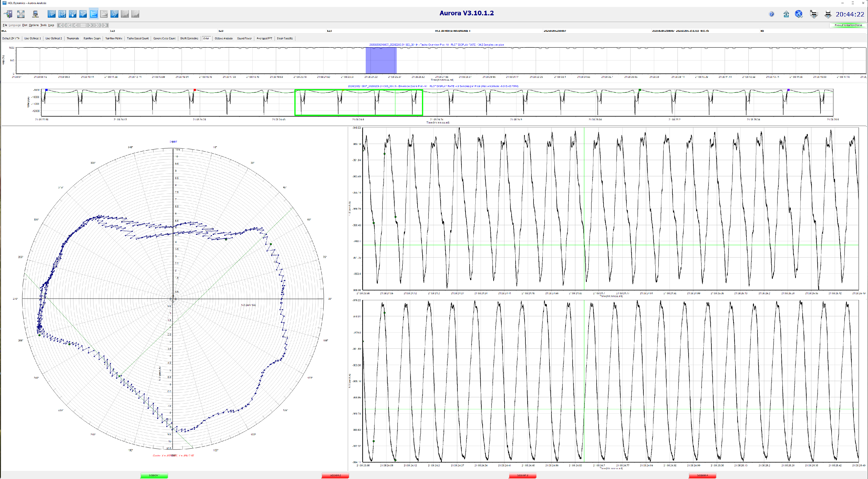The image size is (868, 479).
Task: Click the clock waveform toolbar icon
Action: (115, 14)
